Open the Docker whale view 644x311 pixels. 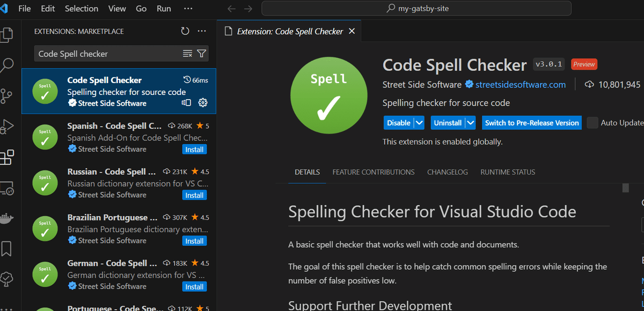click(x=6, y=218)
